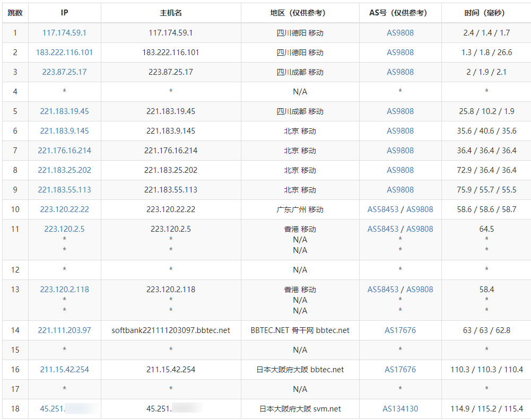Image resolution: width=531 pixels, height=420 pixels.
Task: Open the 223.120.2.5 IP link
Action: [64, 229]
